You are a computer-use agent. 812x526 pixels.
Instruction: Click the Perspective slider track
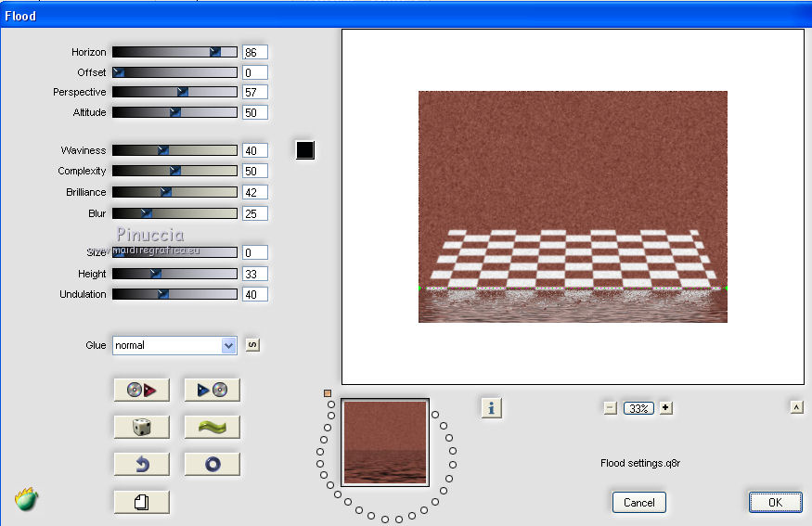click(174, 92)
